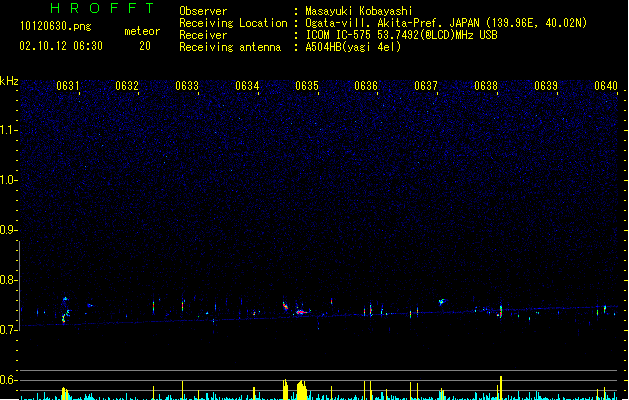This screenshot has width=629, height=400.
Task: Click the 1.1 kHz axis label
Action: tap(8, 130)
